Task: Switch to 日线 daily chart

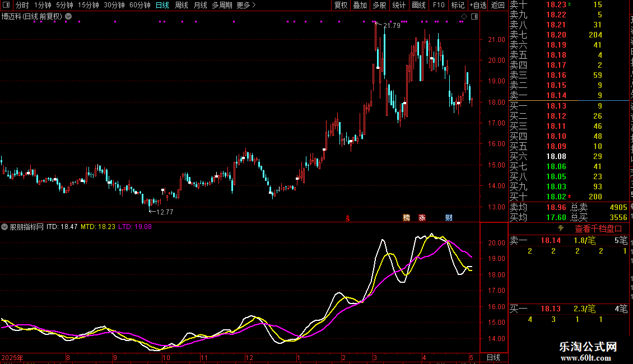Action: (162, 5)
